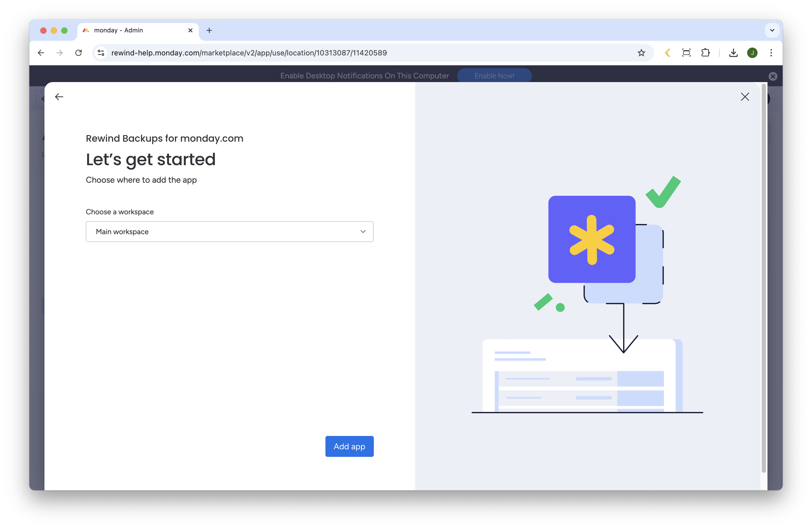Screen dimensions: 812x529
Task: Click the Add app button
Action: click(x=349, y=446)
